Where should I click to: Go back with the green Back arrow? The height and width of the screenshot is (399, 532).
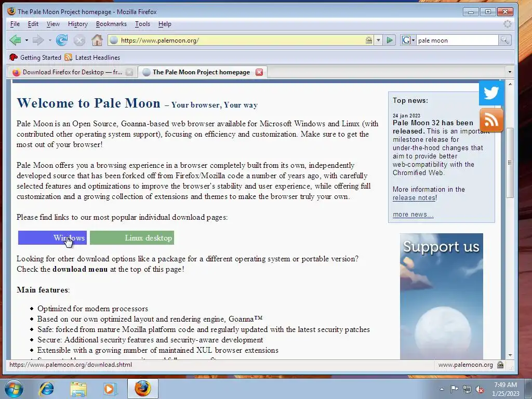pos(15,41)
